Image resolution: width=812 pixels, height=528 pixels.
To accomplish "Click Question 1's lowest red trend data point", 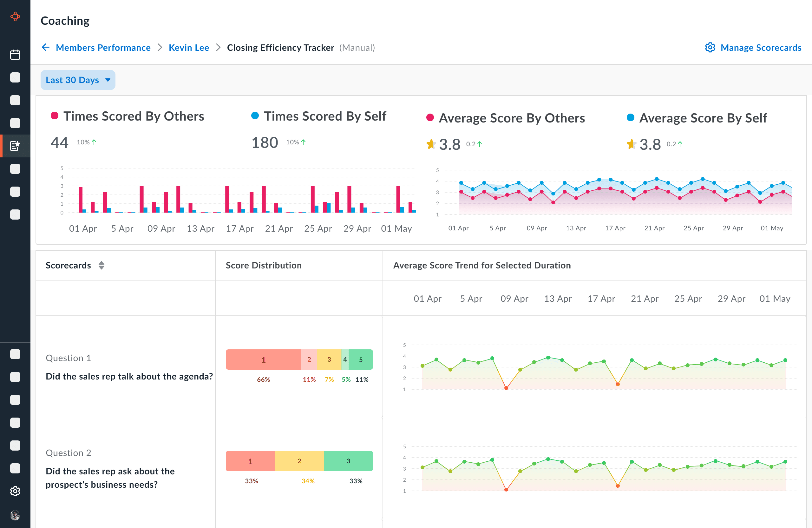I will point(506,388).
